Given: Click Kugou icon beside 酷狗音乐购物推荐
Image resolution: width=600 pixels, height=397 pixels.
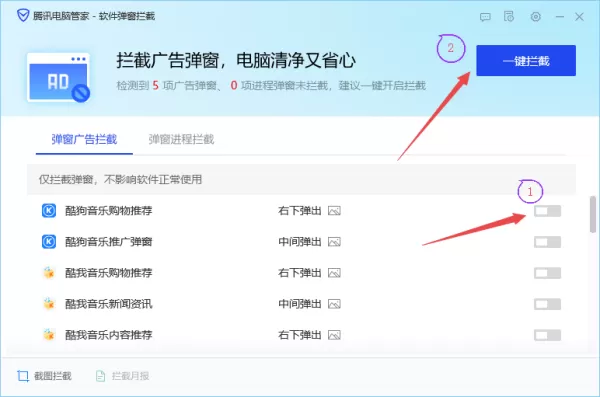Looking at the screenshot, I should [x=49, y=211].
